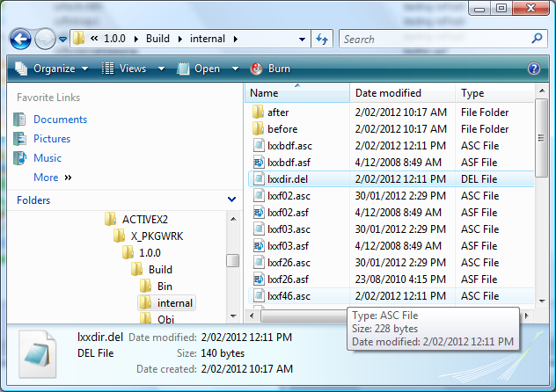Click folder tree scroll down arrow
This screenshot has width=556, height=392.
click(233, 316)
